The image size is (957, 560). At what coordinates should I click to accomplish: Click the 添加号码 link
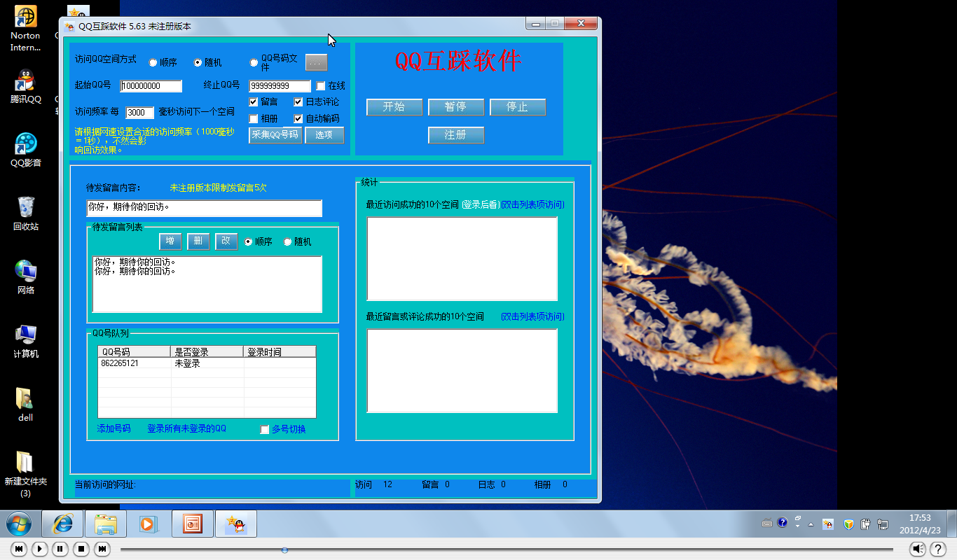click(x=113, y=428)
